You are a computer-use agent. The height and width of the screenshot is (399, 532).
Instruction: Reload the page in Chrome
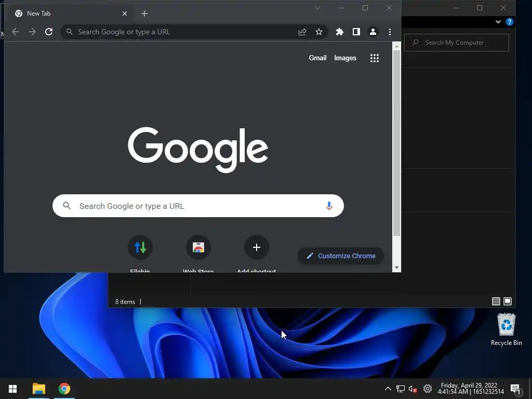[49, 32]
